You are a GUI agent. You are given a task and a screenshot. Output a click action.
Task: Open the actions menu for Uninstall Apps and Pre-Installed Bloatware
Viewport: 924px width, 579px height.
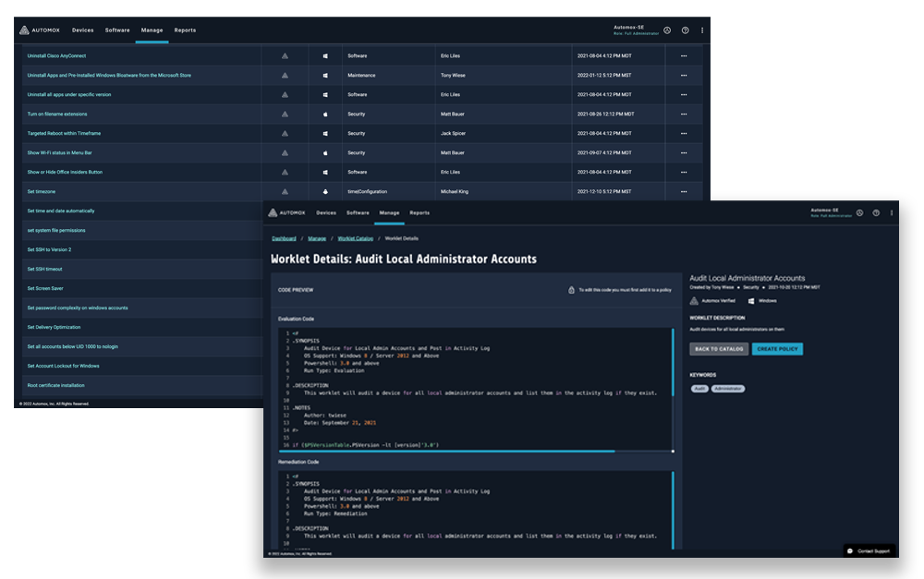click(684, 76)
